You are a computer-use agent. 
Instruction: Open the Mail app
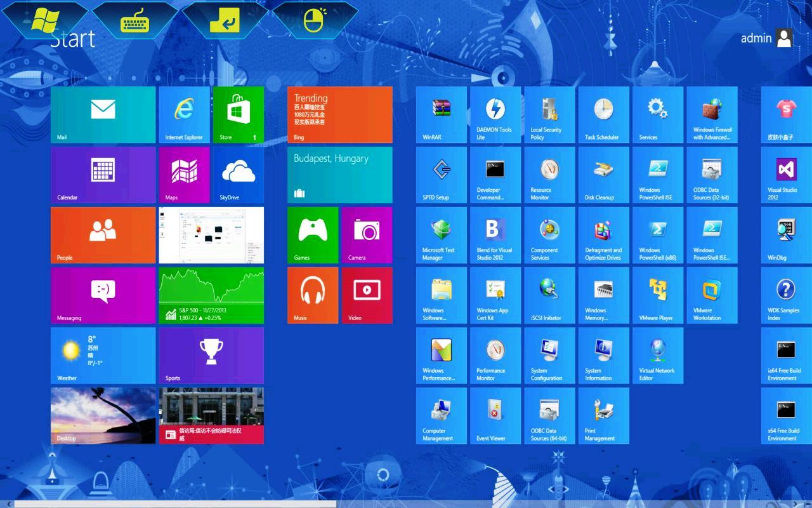103,114
